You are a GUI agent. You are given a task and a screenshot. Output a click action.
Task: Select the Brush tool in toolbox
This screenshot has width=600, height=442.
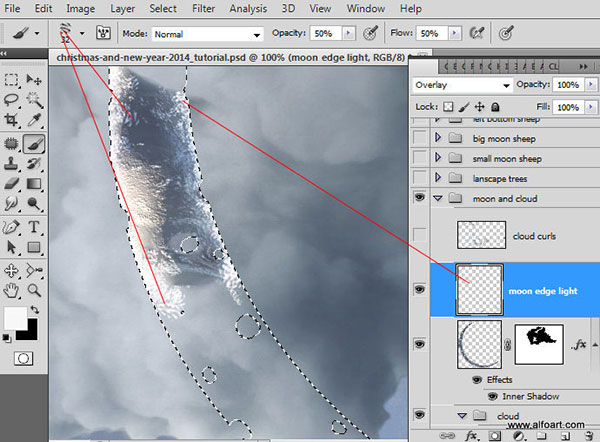coord(34,144)
